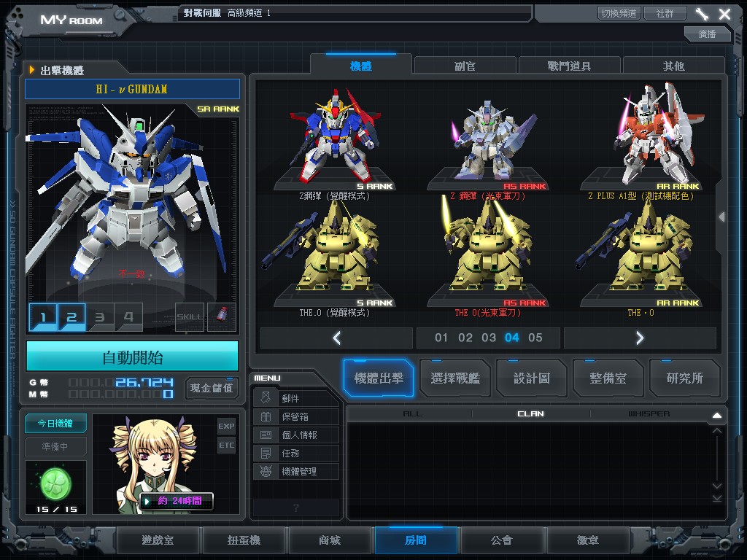
Task: Select unit slot 4
Action: [128, 316]
